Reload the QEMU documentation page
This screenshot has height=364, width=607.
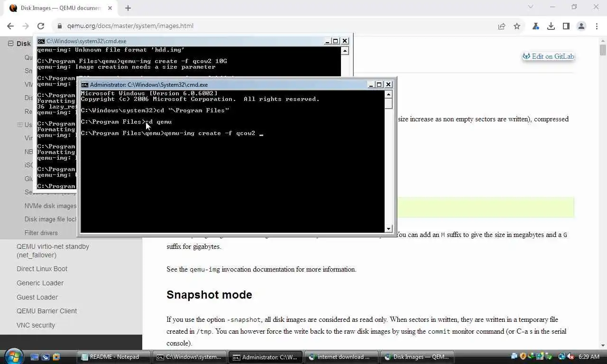click(x=41, y=26)
